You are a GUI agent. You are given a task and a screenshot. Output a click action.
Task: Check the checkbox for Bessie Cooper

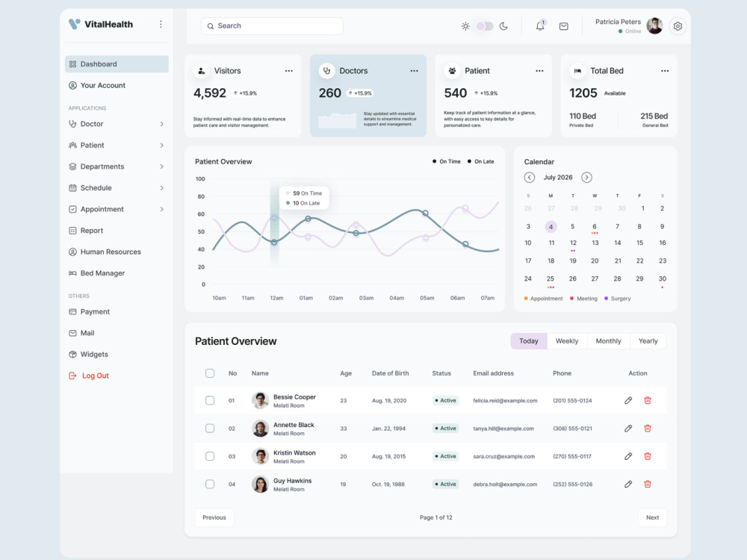click(210, 400)
